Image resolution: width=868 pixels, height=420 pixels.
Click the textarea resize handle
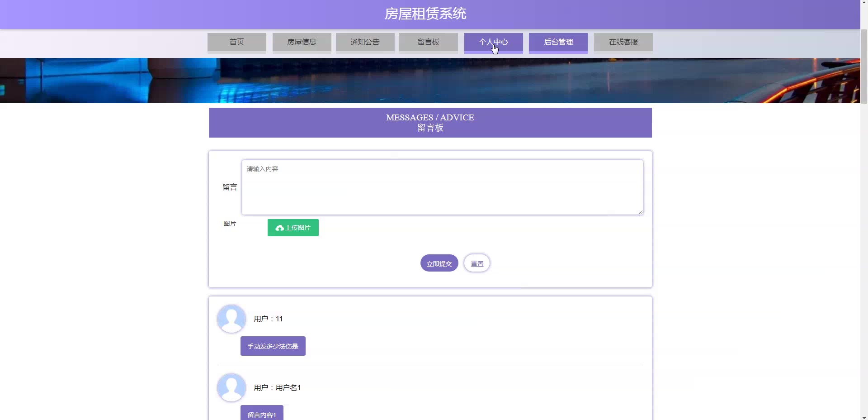[640, 212]
